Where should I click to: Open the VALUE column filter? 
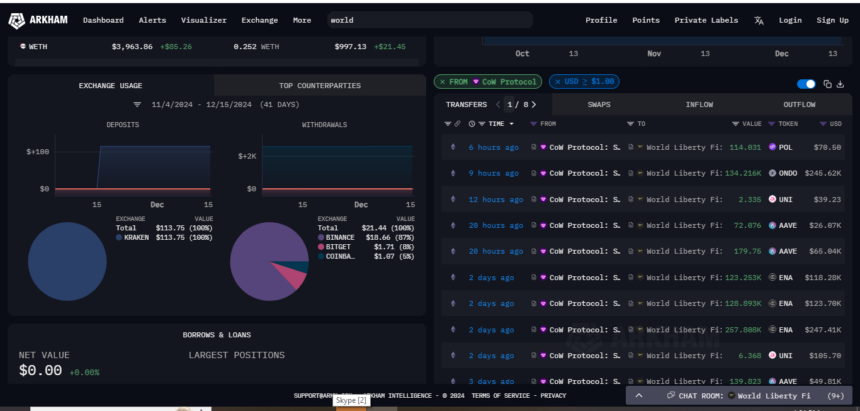(735, 124)
